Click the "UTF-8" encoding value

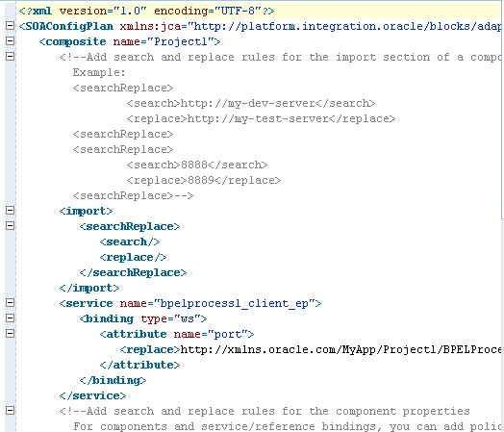pyautogui.click(x=238, y=11)
